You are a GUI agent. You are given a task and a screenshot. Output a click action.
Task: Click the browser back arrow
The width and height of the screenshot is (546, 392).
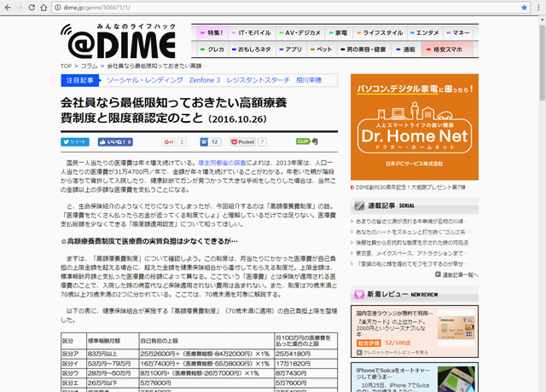9,8
